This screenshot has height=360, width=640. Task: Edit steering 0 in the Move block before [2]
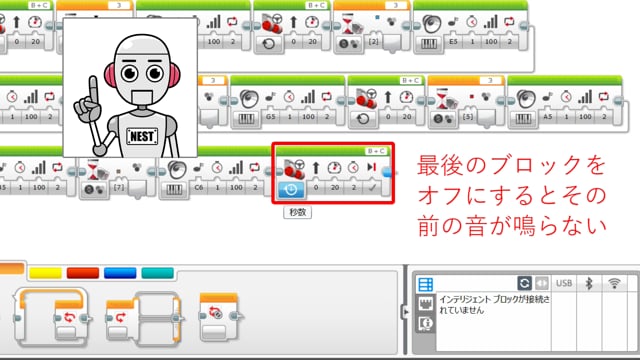point(293,42)
